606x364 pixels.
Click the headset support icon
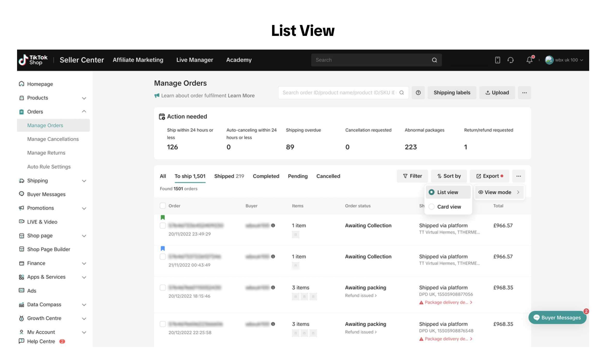click(x=510, y=60)
